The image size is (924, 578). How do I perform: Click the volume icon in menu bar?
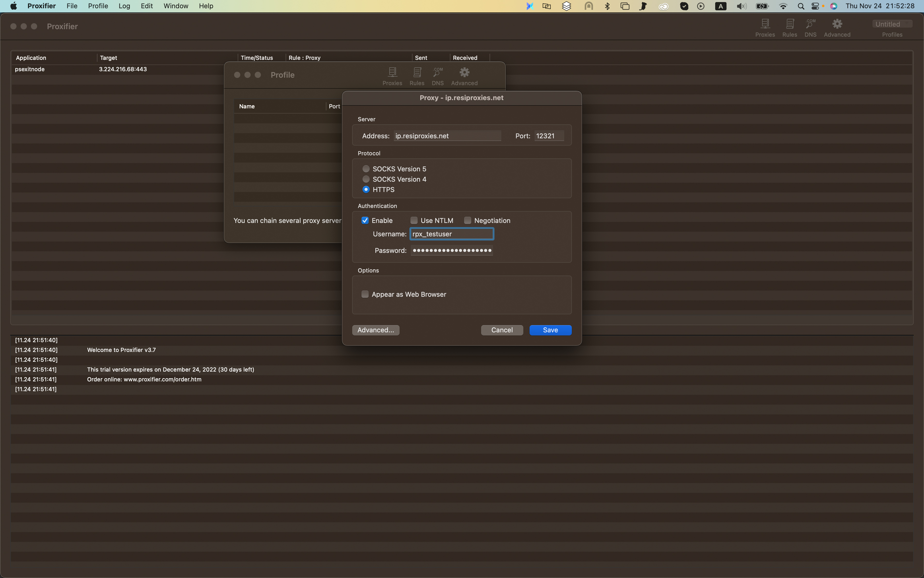741,6
